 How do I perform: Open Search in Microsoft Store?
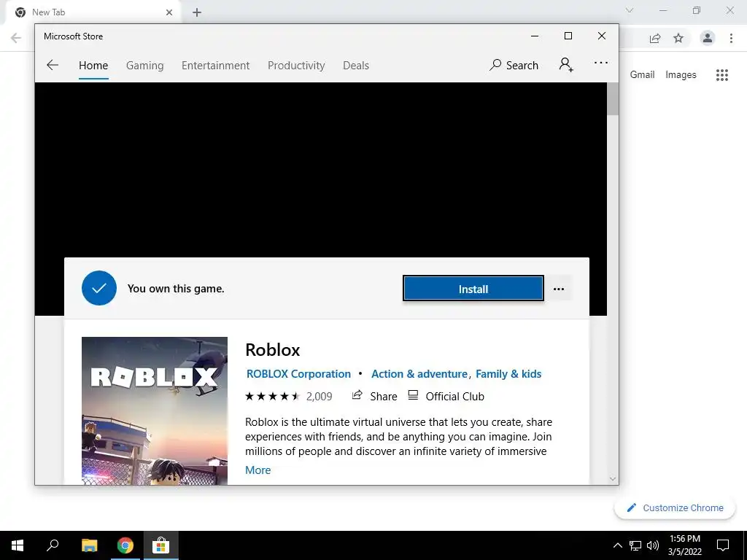click(514, 65)
